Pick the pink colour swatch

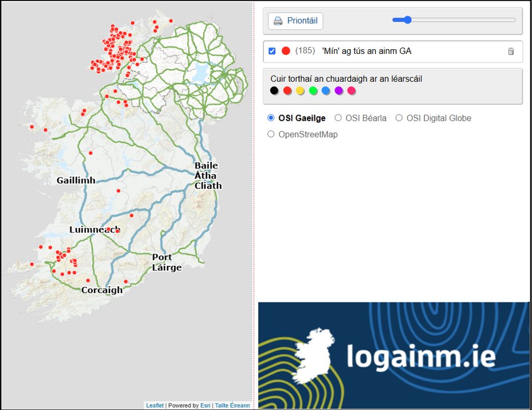coord(352,90)
